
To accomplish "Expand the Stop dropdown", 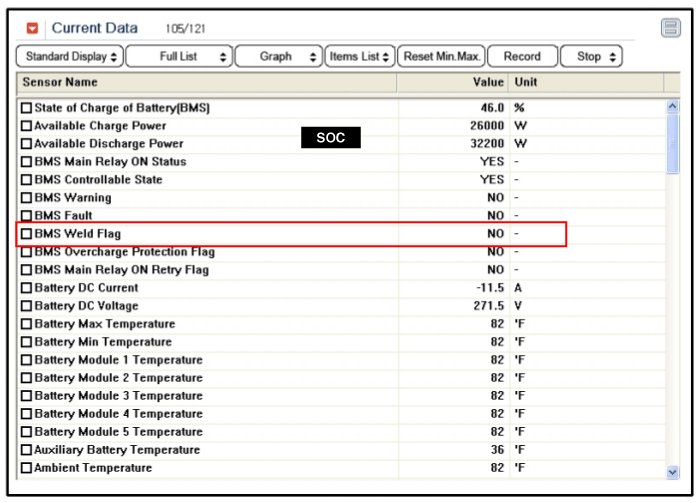I will (x=591, y=57).
